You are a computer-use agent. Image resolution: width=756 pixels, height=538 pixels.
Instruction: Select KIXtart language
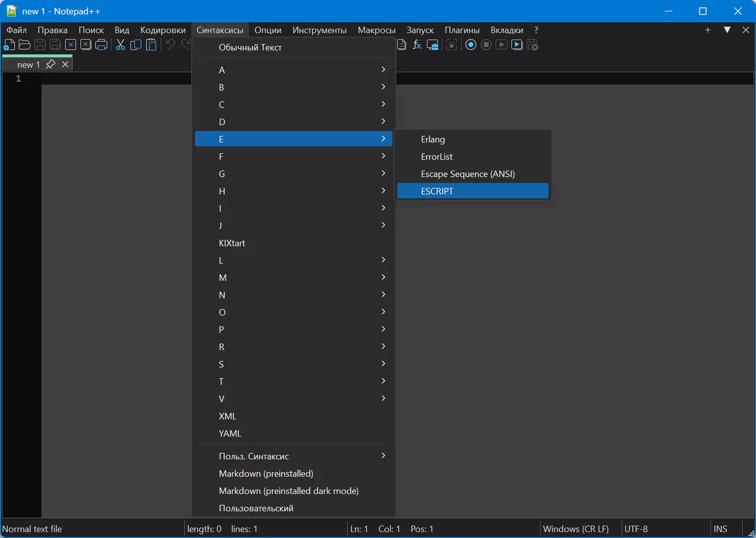[294, 243]
